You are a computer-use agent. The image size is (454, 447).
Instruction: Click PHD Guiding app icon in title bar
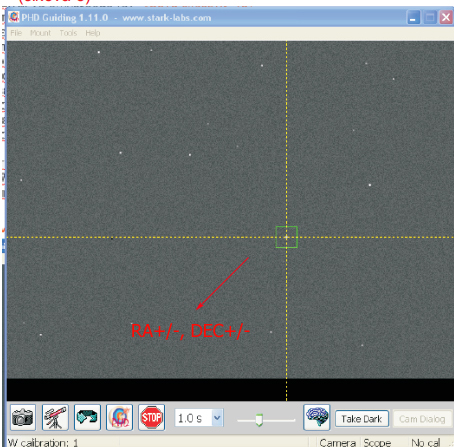14,17
